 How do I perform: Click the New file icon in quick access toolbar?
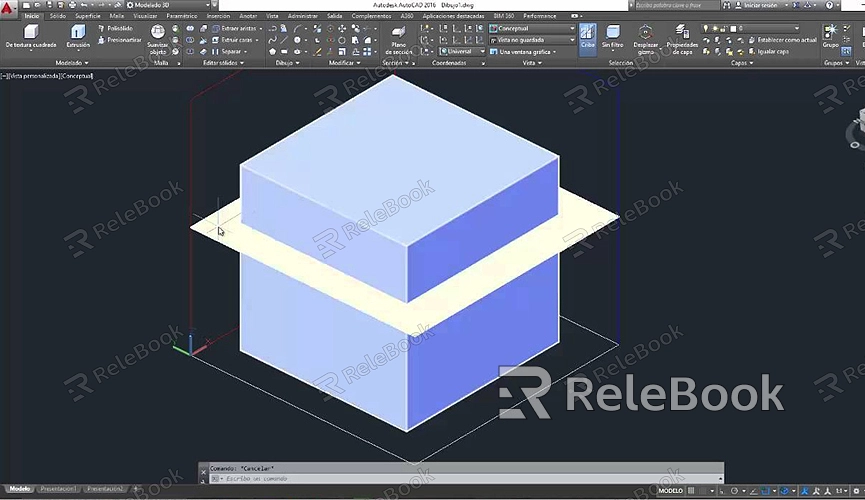click(26, 5)
